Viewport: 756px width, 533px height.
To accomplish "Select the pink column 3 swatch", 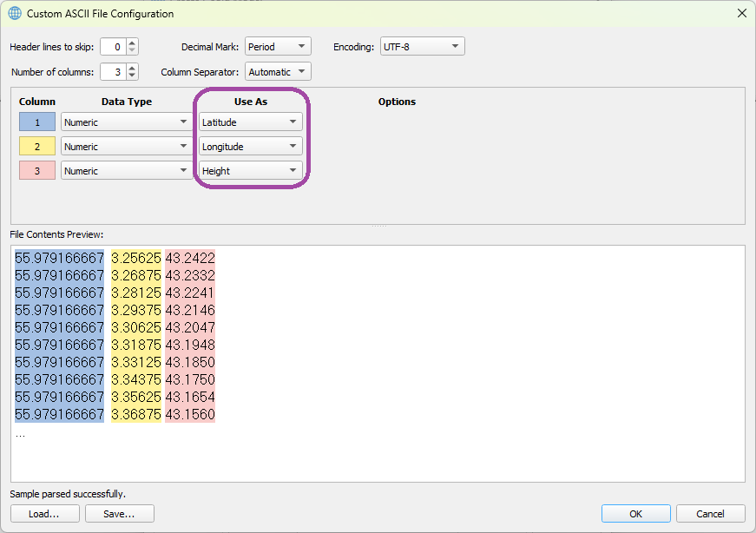I will (x=37, y=171).
